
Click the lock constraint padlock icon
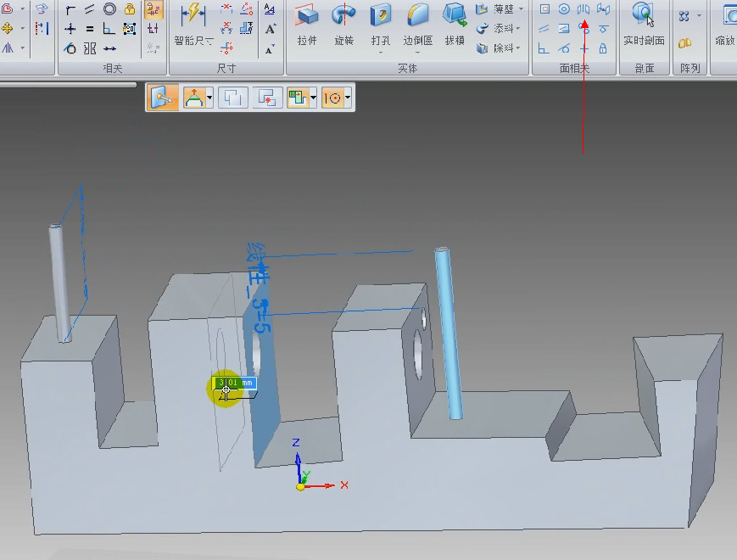click(129, 9)
